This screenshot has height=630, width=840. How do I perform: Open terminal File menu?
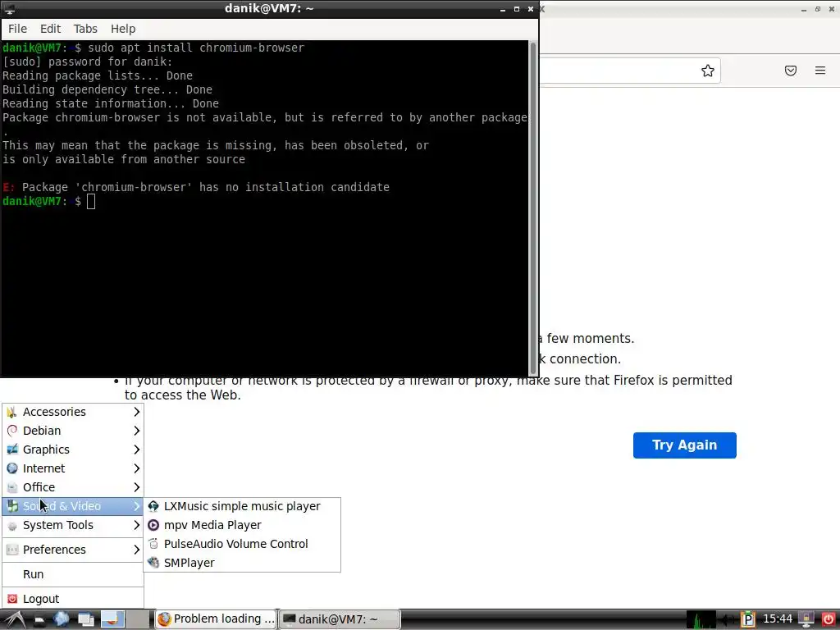(18, 29)
